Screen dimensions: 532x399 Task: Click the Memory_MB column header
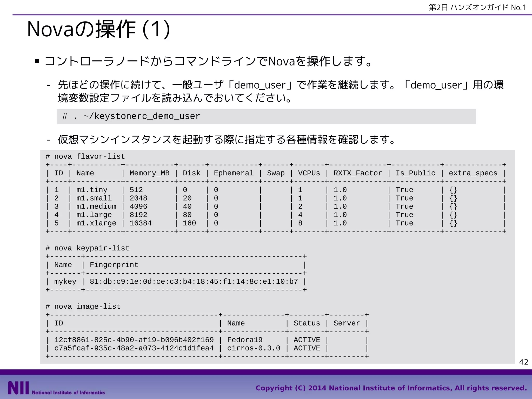(x=149, y=173)
